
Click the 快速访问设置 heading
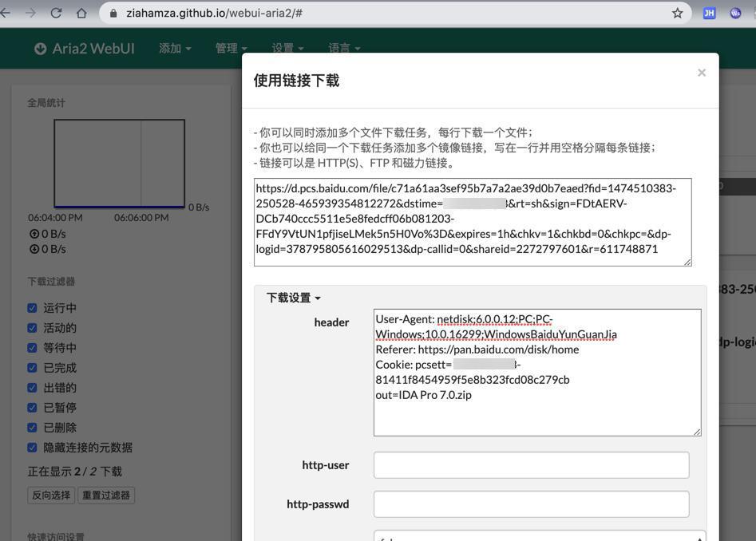(56, 536)
